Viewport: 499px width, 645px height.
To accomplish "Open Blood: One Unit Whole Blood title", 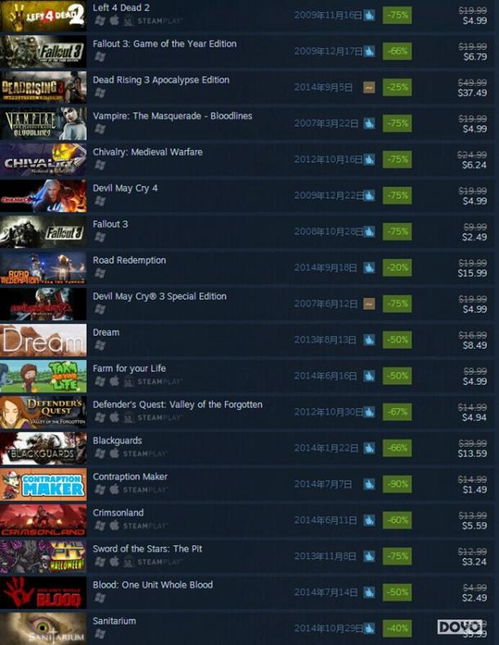I will click(153, 585).
